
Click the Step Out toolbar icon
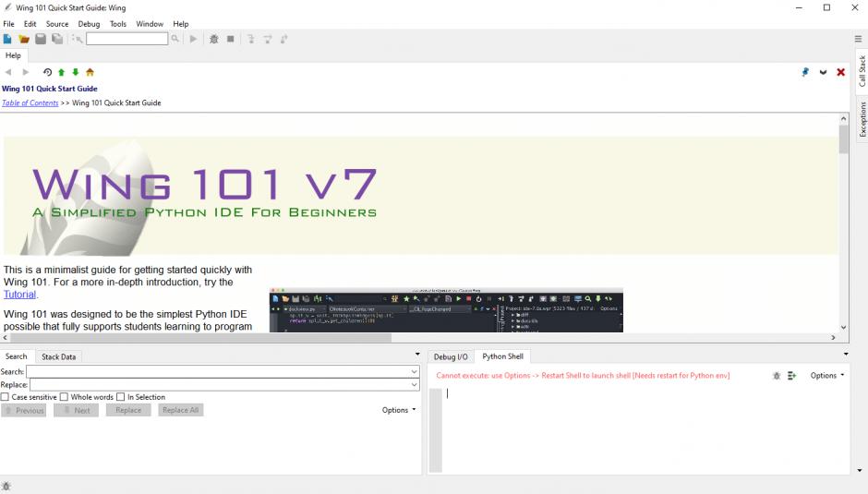(x=284, y=39)
